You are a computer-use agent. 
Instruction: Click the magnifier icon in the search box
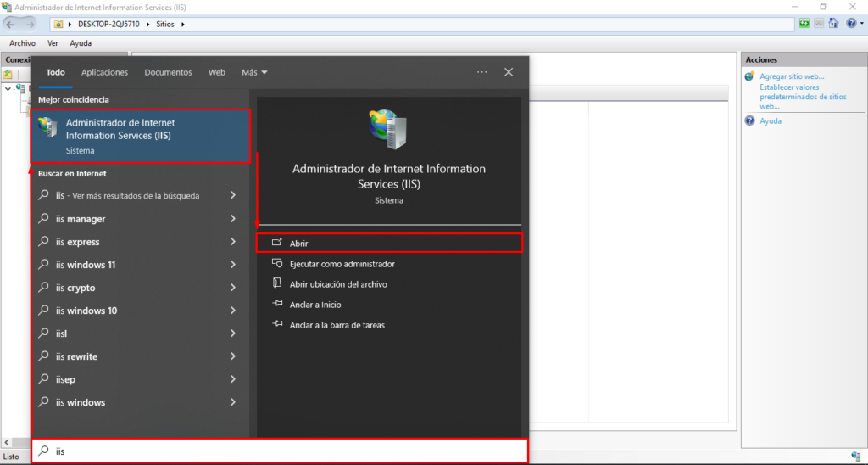click(x=44, y=451)
